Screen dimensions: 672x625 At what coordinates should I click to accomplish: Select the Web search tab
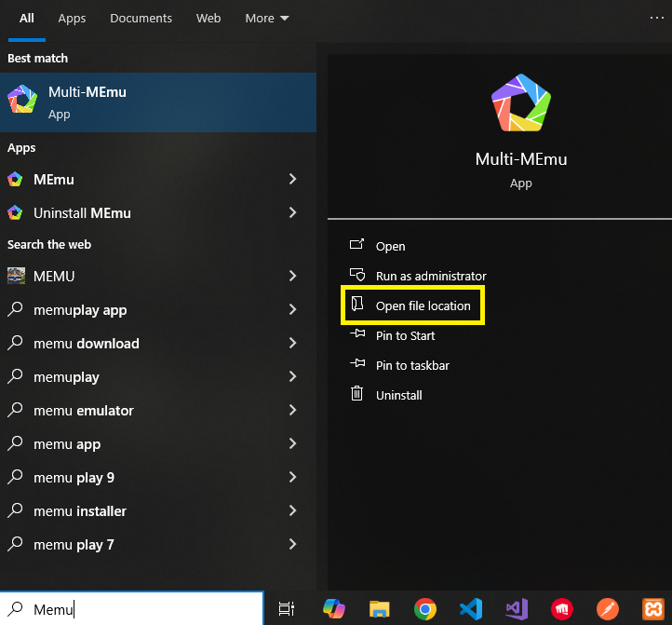[x=208, y=19]
